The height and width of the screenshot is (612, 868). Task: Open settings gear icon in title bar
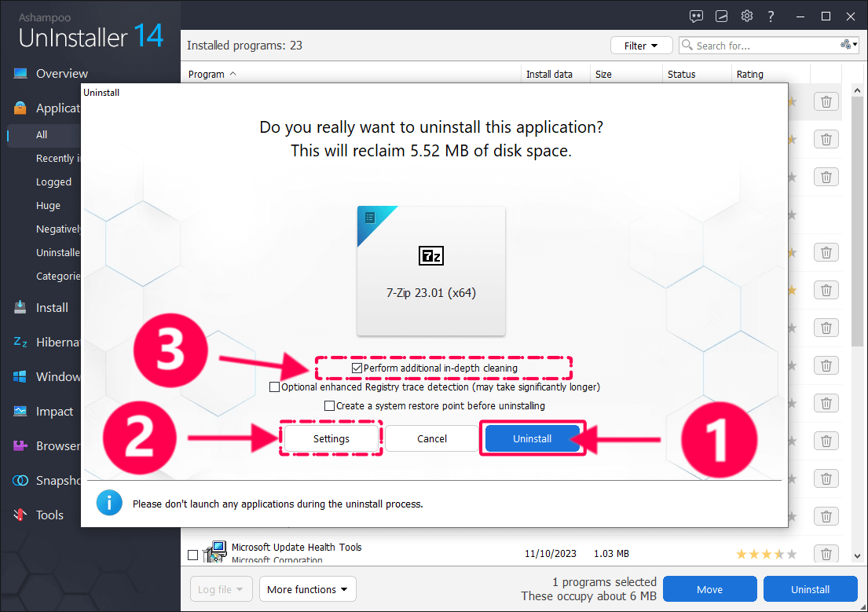(747, 16)
